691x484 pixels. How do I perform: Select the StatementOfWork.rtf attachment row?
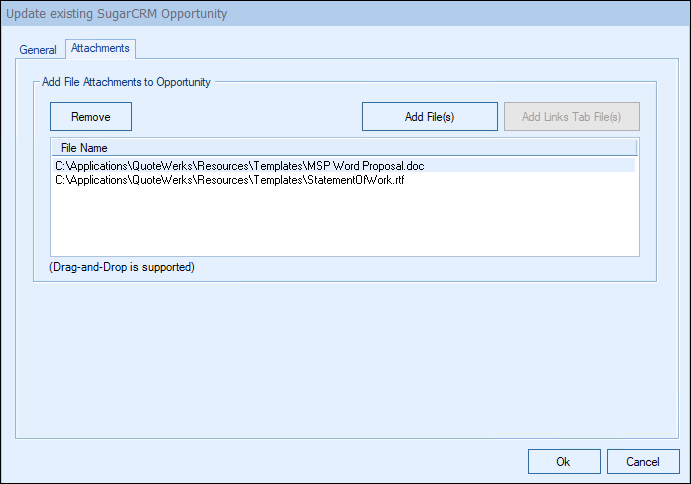[229, 180]
